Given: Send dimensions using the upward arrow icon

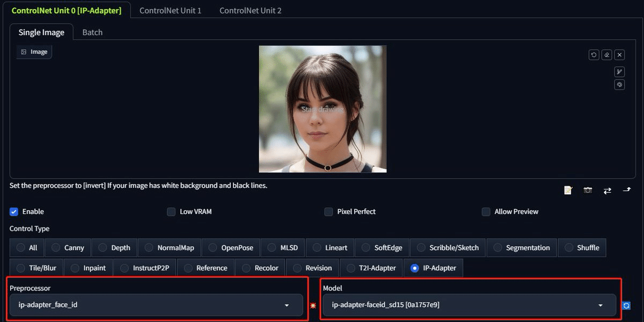Looking at the screenshot, I should 627,189.
